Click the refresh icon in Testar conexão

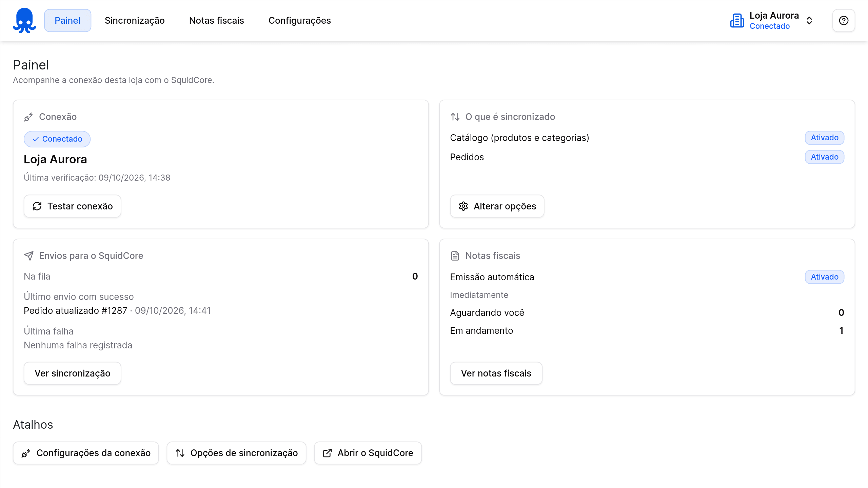click(x=37, y=206)
